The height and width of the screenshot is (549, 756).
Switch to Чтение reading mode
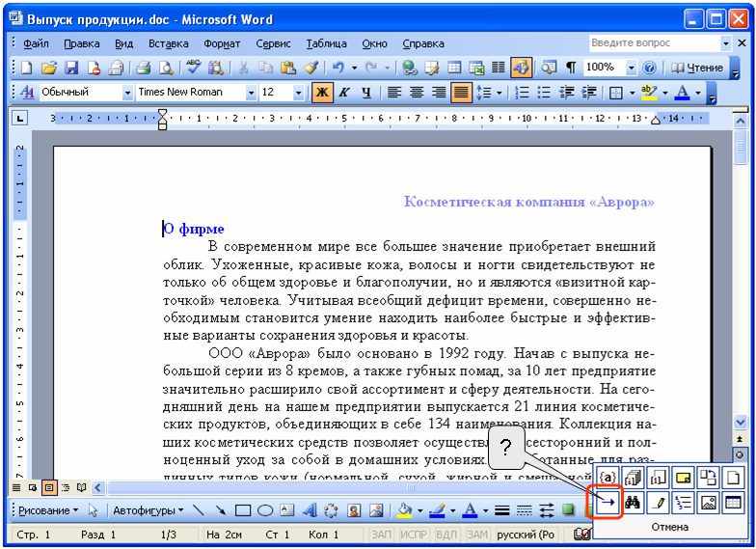pyautogui.click(x=697, y=68)
